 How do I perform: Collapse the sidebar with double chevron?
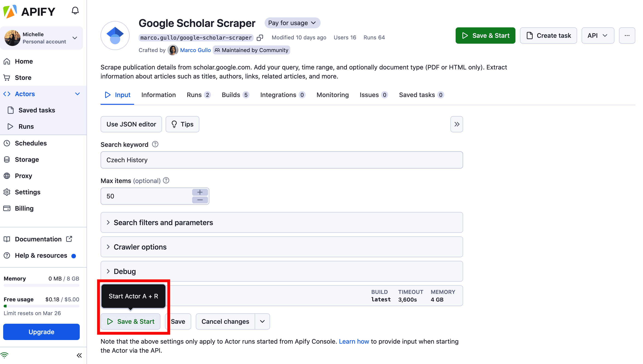pyautogui.click(x=79, y=355)
